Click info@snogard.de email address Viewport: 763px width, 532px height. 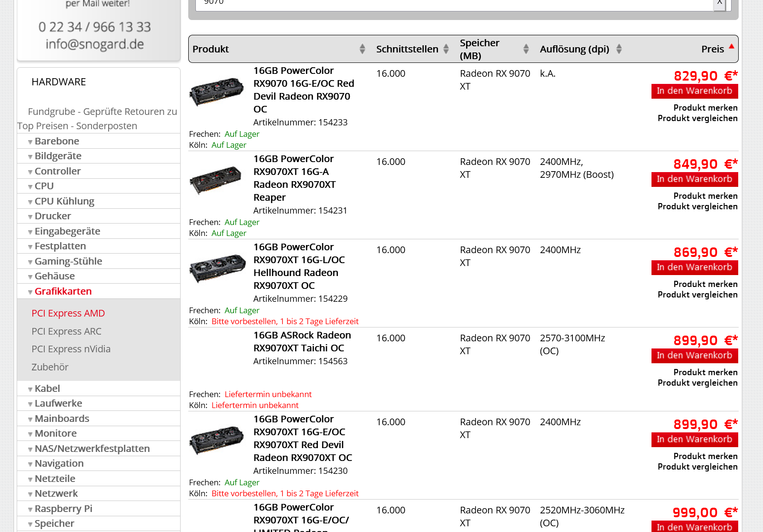pyautogui.click(x=95, y=44)
